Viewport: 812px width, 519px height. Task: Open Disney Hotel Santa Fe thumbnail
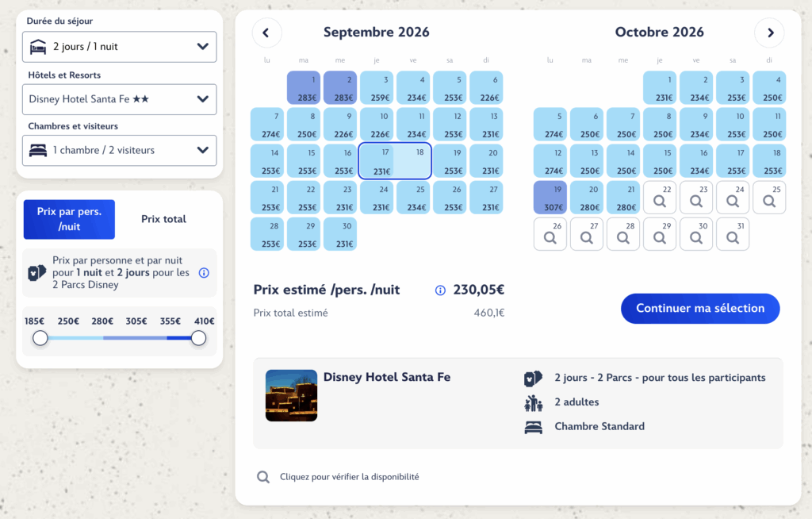(291, 395)
